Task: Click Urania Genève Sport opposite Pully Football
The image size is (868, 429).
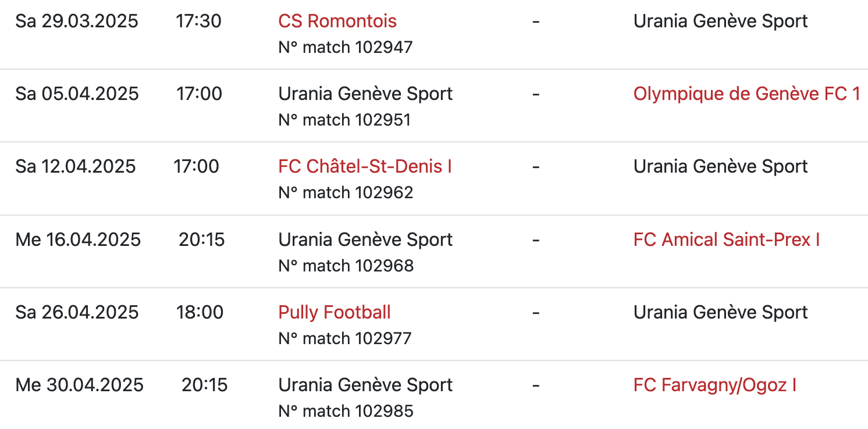Action: pyautogui.click(x=720, y=312)
